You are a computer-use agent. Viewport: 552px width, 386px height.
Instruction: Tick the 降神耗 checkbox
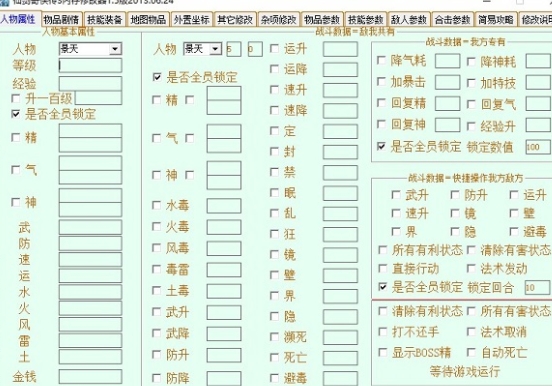(x=471, y=62)
